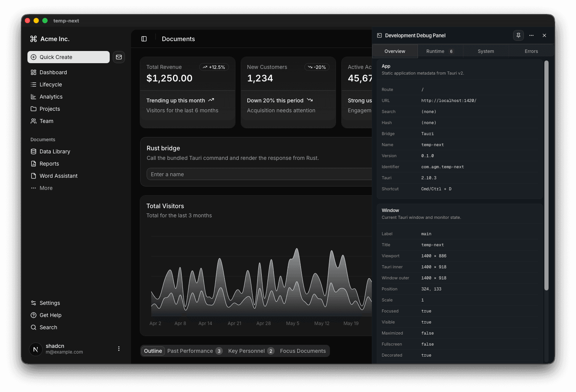Image resolution: width=576 pixels, height=392 pixels.
Task: Click the mail icon beside Quick Create
Action: pos(118,57)
